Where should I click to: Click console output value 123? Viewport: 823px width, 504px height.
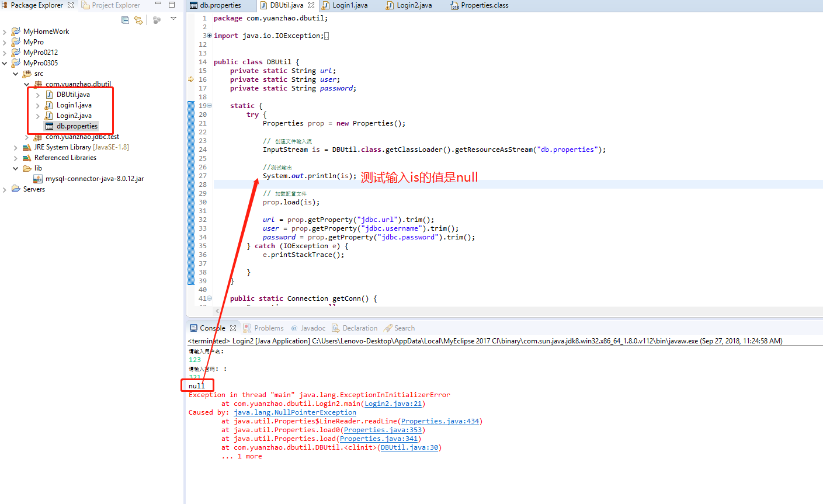[195, 360]
